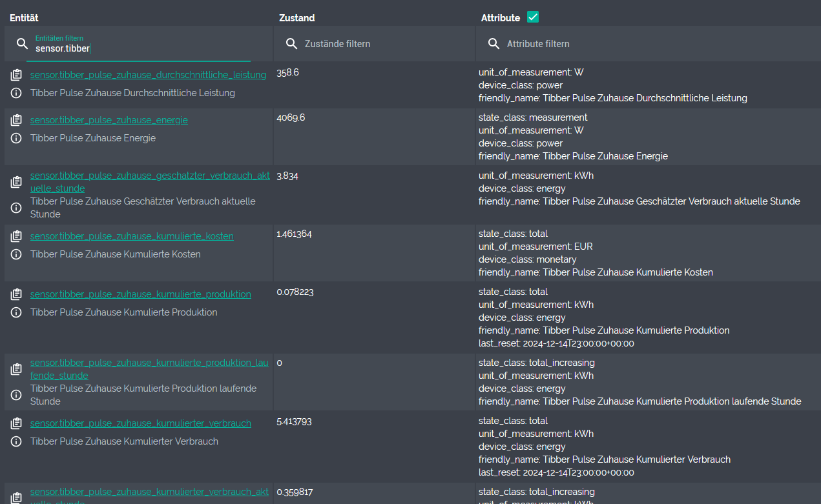Open the geschatzter_verbrauch_aktuelle_stunde entity link
This screenshot has height=504, width=821.
point(149,182)
